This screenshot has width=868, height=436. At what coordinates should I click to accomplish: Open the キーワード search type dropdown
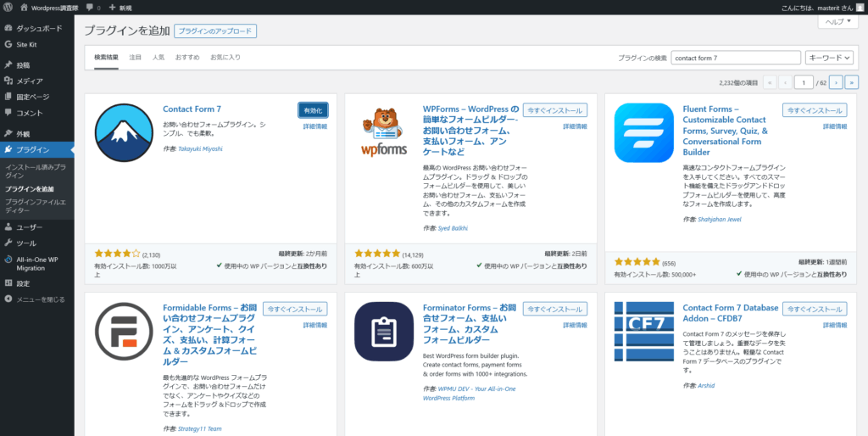click(x=828, y=58)
